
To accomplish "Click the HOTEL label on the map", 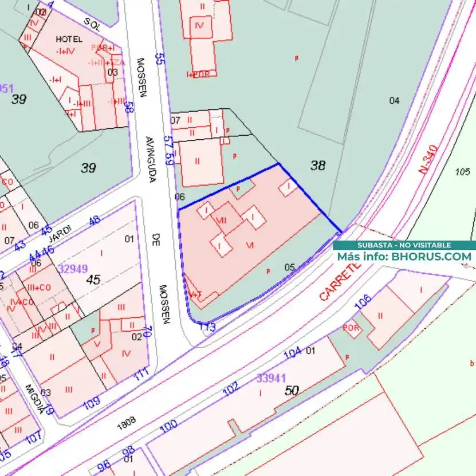I will tap(69, 39).
